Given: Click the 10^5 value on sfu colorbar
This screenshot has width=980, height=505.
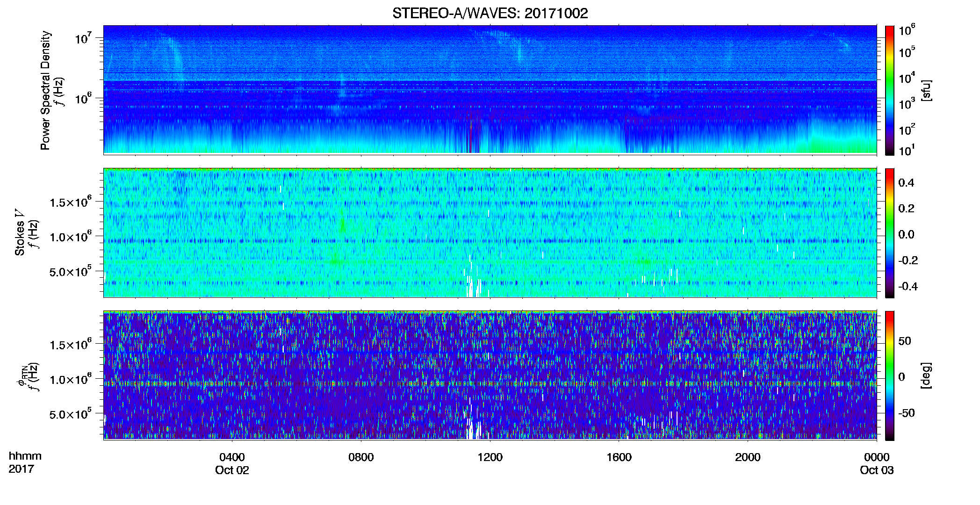Looking at the screenshot, I should (907, 51).
